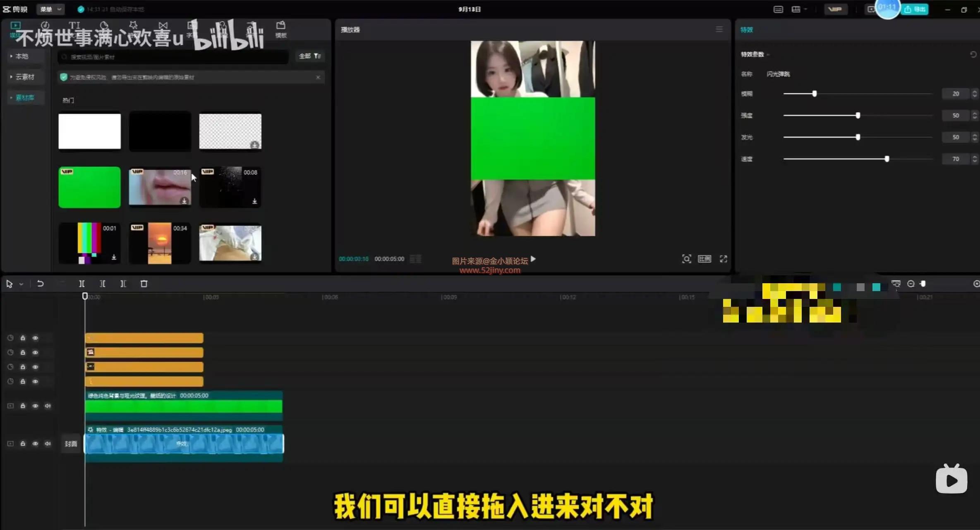980x530 pixels.
Task: Select the Split (scissors) tool in timeline toolbar
Action: pos(82,284)
